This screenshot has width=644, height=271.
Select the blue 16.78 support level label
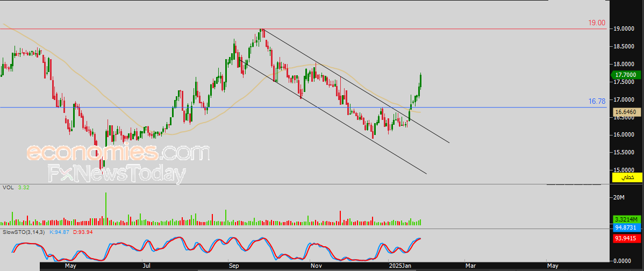[x=597, y=102]
